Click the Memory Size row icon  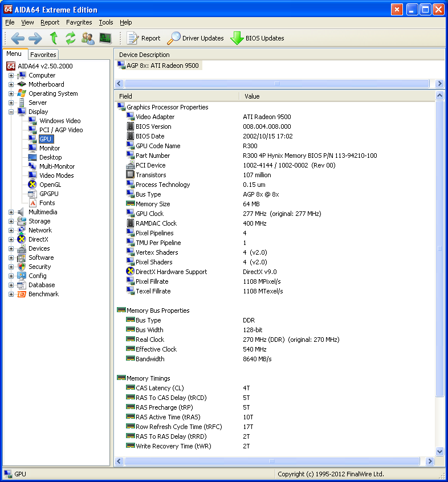point(131,203)
